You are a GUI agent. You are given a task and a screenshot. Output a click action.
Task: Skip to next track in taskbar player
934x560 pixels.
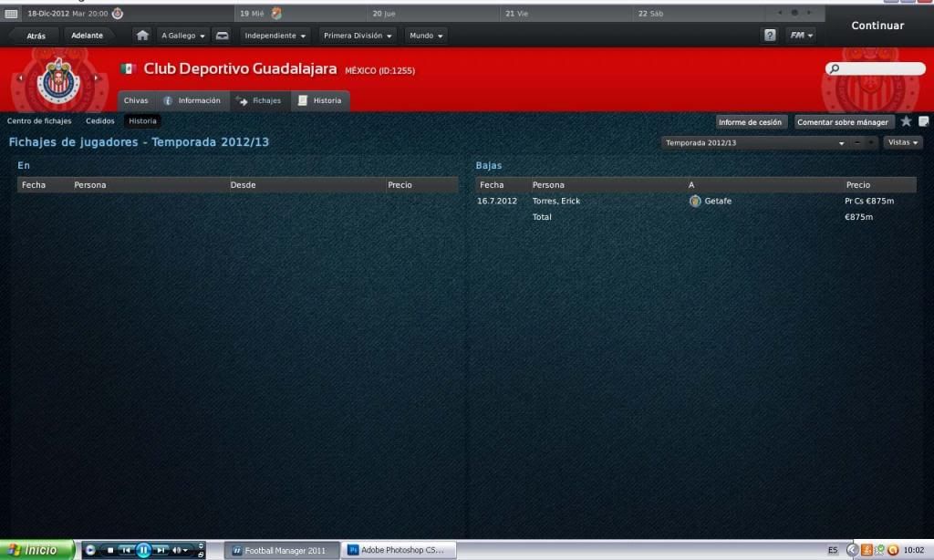(161, 551)
